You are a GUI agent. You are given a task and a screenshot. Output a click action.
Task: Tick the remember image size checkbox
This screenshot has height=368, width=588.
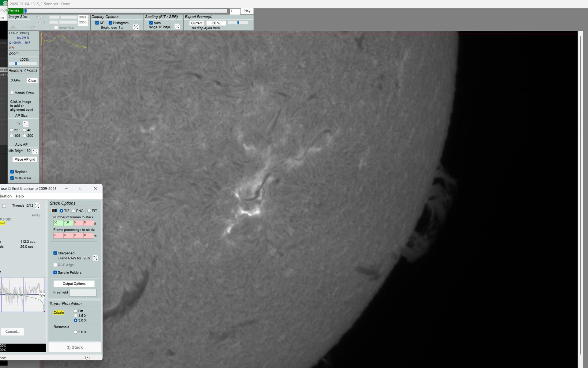pos(56,28)
